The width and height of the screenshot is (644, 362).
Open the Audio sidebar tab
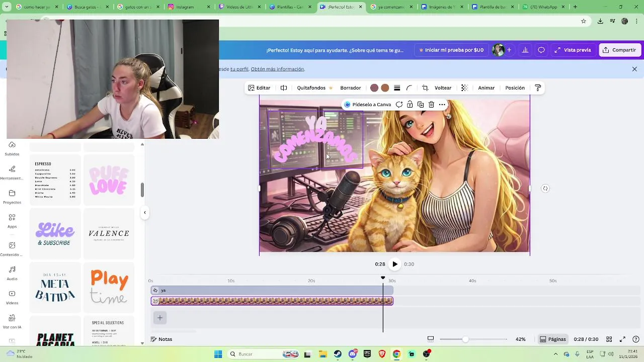[x=12, y=274]
